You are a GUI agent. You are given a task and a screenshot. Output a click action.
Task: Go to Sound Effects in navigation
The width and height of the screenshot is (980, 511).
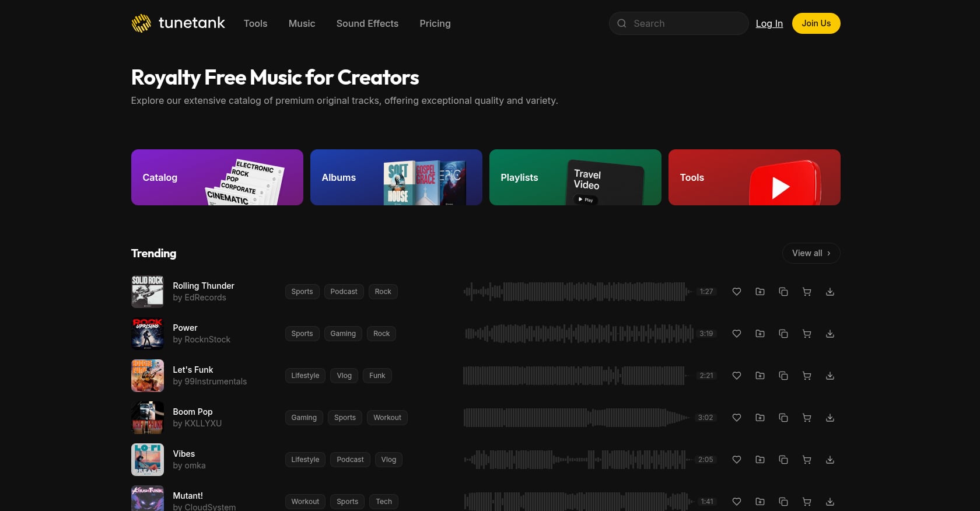tap(367, 23)
